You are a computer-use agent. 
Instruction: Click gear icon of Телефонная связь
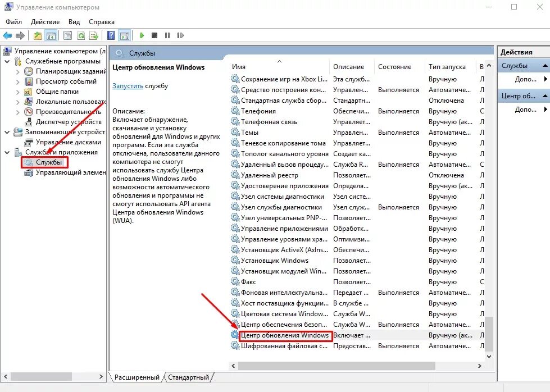(x=235, y=121)
